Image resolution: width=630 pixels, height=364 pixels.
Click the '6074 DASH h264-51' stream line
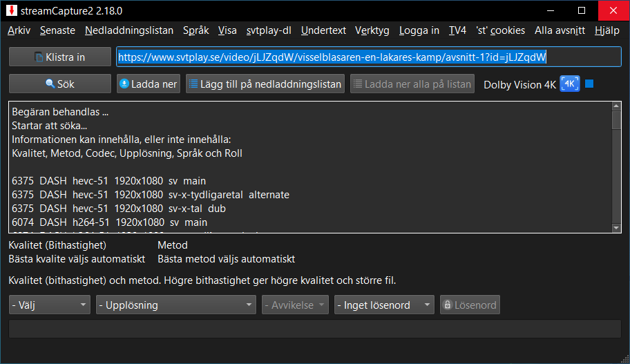coord(110,222)
